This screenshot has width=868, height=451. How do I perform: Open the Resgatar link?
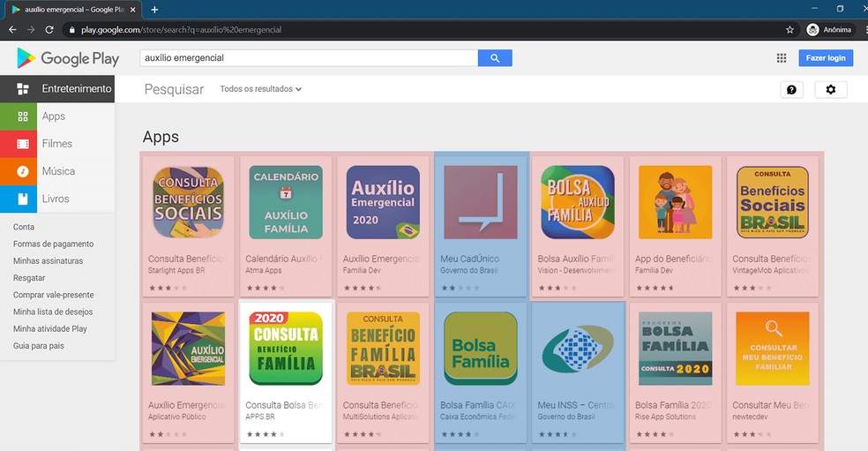click(x=29, y=278)
